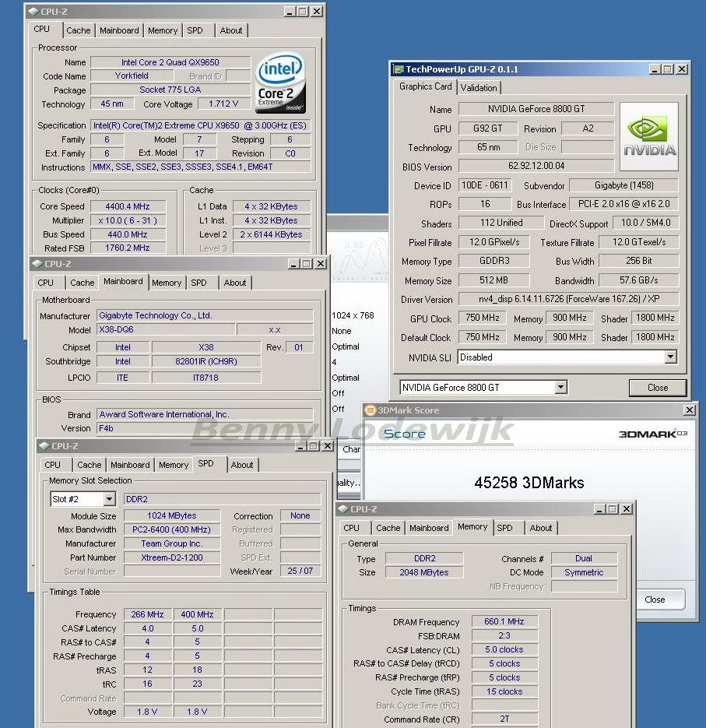The image size is (706, 728).
Task: Close the CPU-Z SPD window
Action: pyautogui.click(x=328, y=445)
